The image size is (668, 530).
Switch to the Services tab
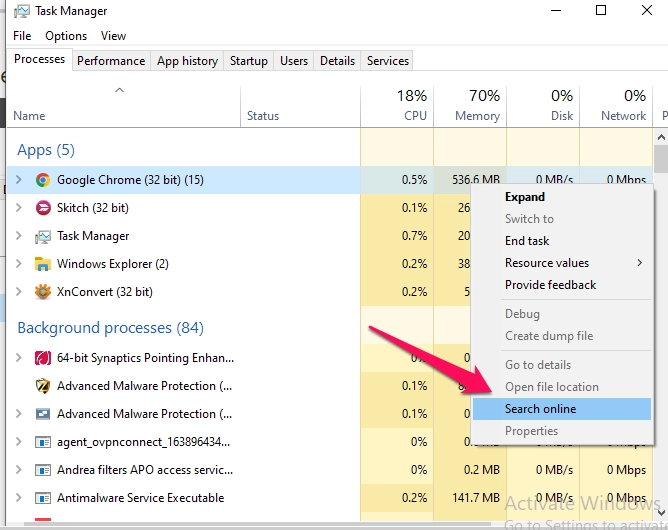[x=388, y=61]
